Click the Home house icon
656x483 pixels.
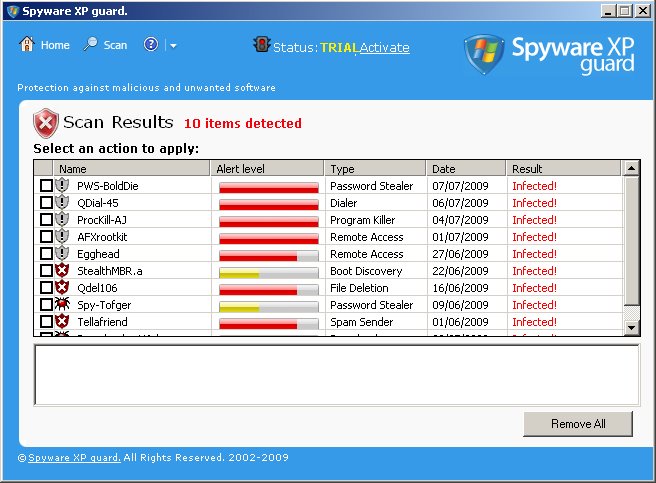tap(27, 45)
